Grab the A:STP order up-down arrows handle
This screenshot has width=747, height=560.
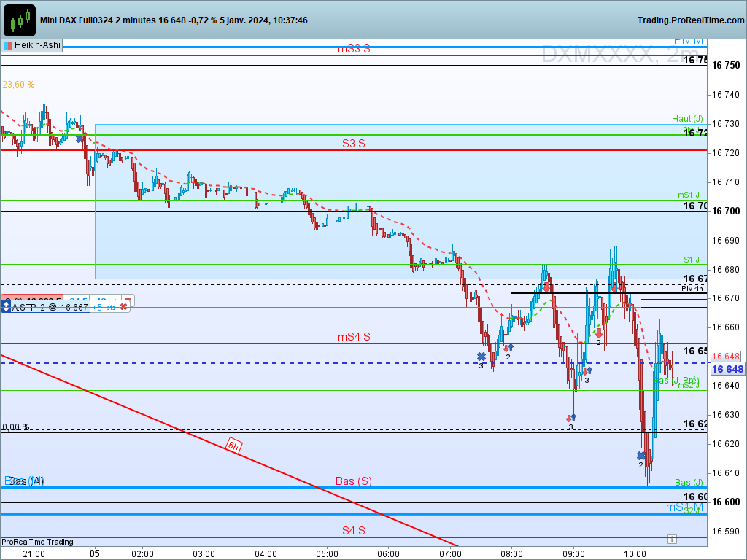tap(6, 307)
